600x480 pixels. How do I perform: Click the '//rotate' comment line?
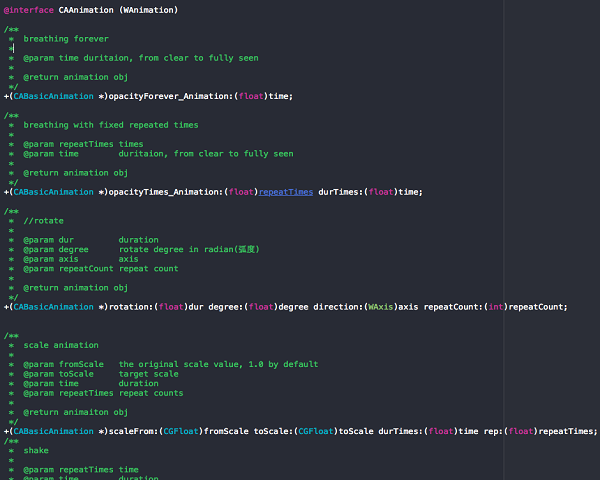click(x=44, y=220)
